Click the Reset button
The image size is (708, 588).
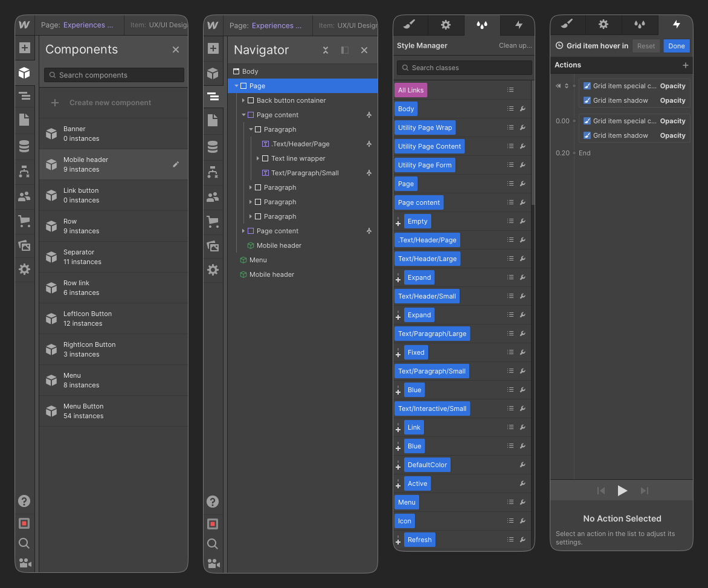tap(646, 46)
